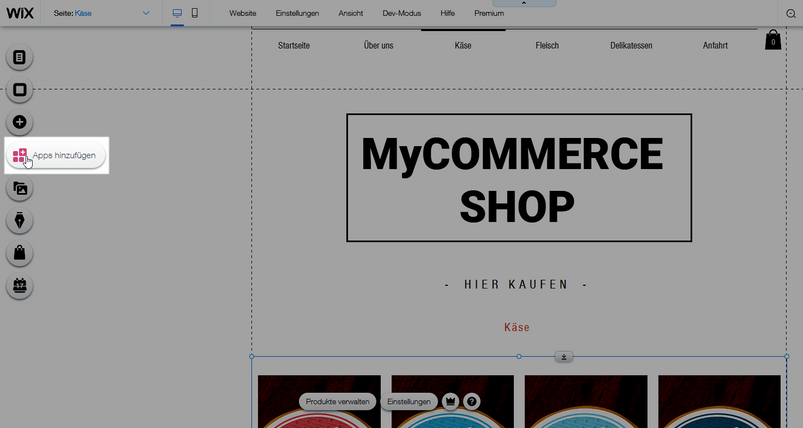
Task: Open the Add elements plus icon
Action: (19, 122)
